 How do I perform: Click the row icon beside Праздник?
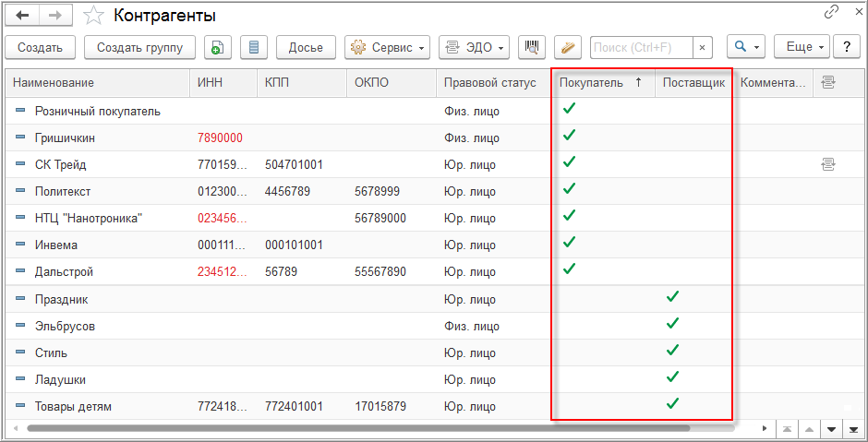20,299
